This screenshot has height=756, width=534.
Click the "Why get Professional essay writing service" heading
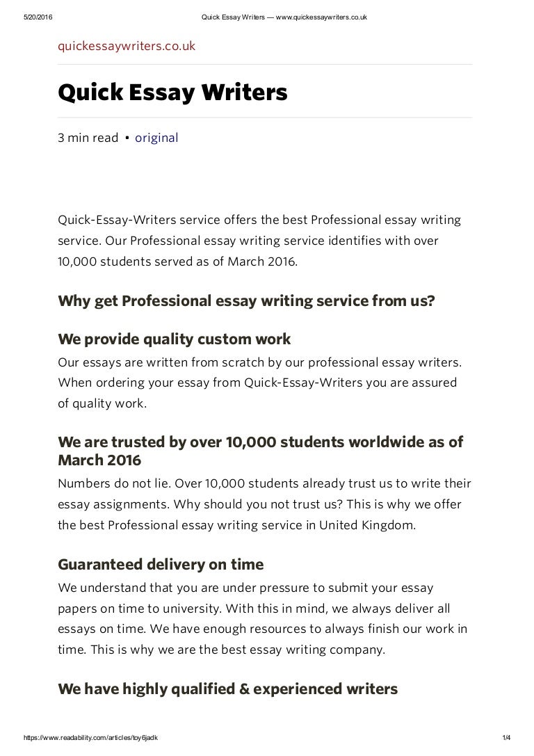pyautogui.click(x=246, y=302)
